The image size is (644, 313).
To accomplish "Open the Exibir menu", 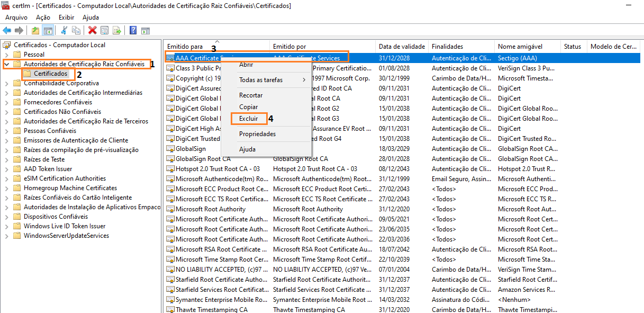I will (67, 17).
